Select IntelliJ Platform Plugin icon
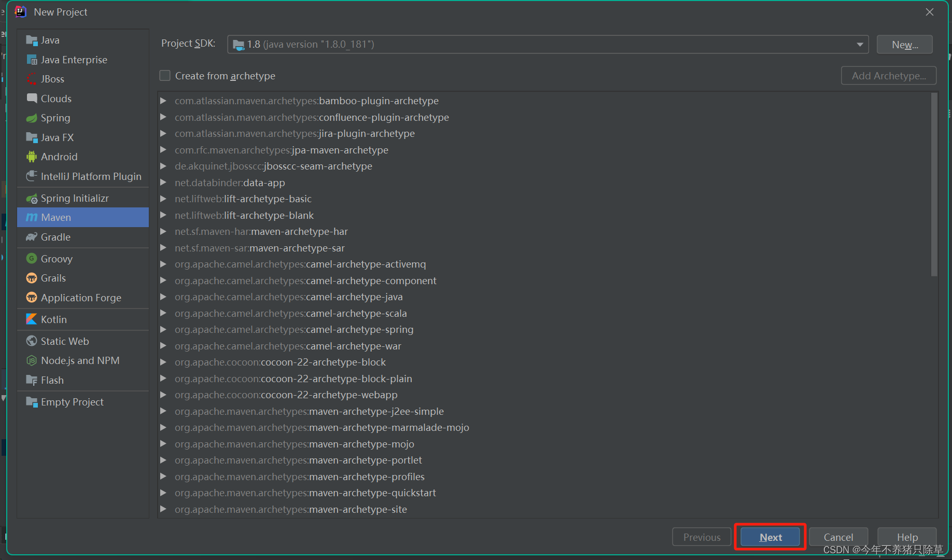The height and width of the screenshot is (560, 952). (32, 176)
